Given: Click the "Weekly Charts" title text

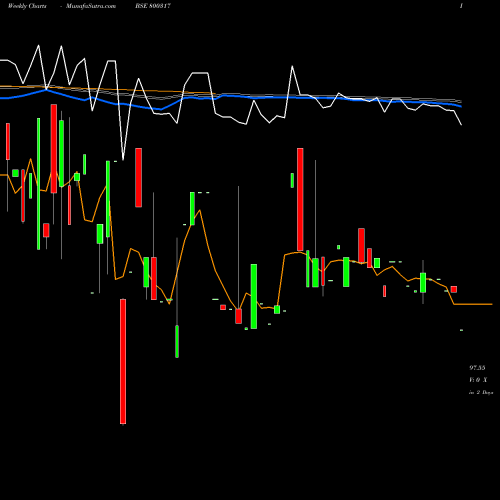Looking at the screenshot, I should tap(27, 6).
